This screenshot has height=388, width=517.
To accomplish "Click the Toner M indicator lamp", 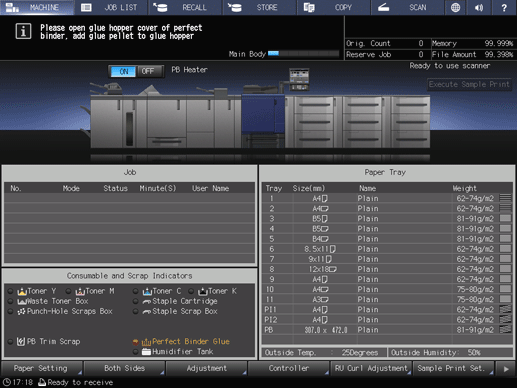I will tap(68, 291).
